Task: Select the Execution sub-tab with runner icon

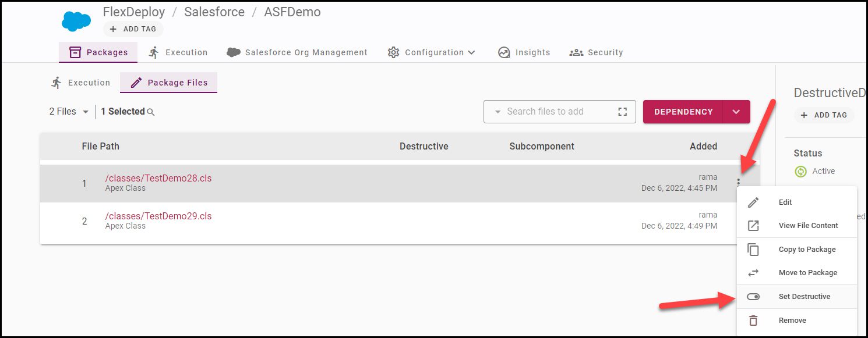Action: coord(80,83)
